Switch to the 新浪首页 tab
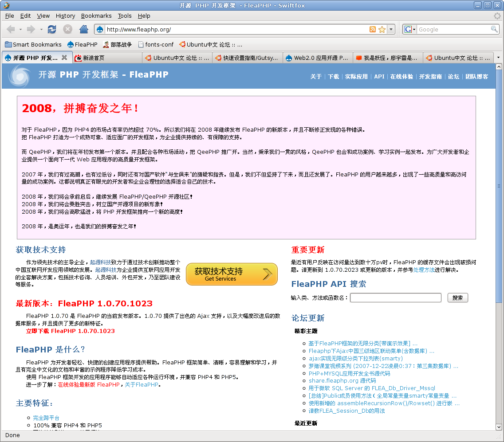The image size is (504, 442). [107, 58]
